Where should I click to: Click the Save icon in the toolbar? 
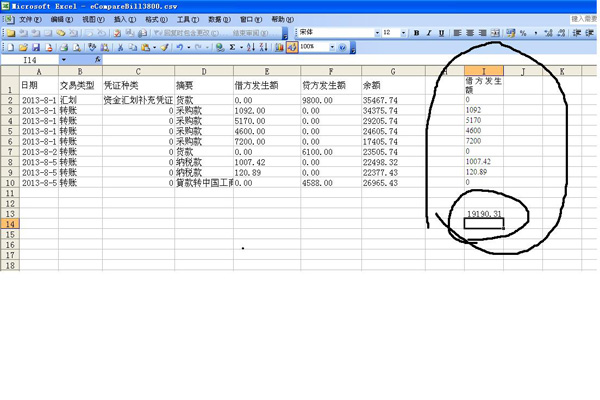36,47
